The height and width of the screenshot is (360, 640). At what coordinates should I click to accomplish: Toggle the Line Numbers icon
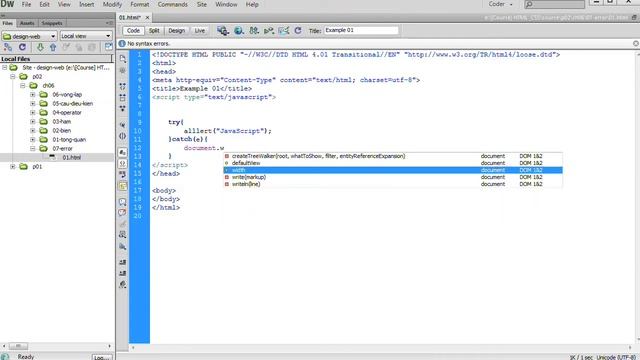pyautogui.click(x=122, y=152)
